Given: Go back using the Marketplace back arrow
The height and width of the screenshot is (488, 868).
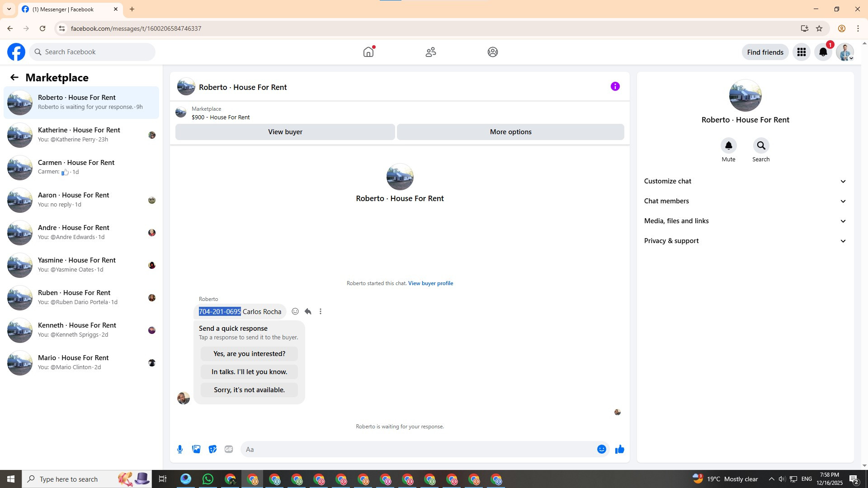Looking at the screenshot, I should pyautogui.click(x=14, y=77).
